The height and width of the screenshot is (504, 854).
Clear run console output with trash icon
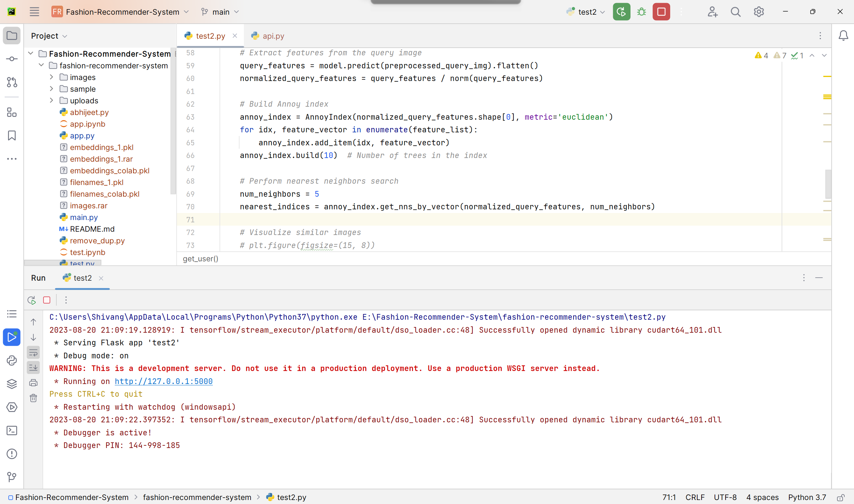pyautogui.click(x=33, y=398)
